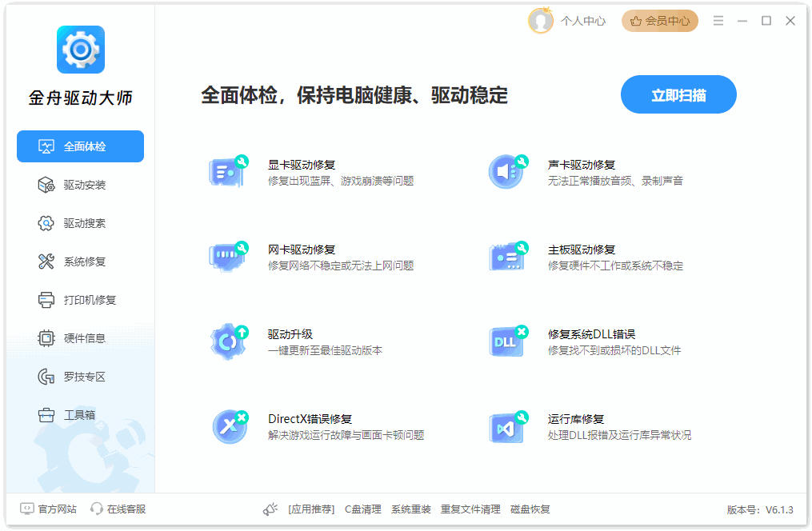Click description 修复出现蓝屏、游戏崩溃等问题
The height and width of the screenshot is (531, 812).
[341, 181]
